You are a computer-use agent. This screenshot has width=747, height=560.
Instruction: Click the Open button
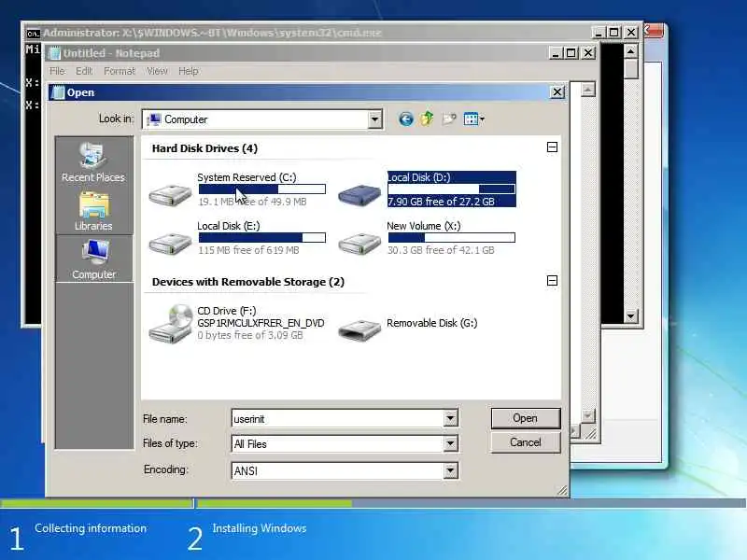526,418
